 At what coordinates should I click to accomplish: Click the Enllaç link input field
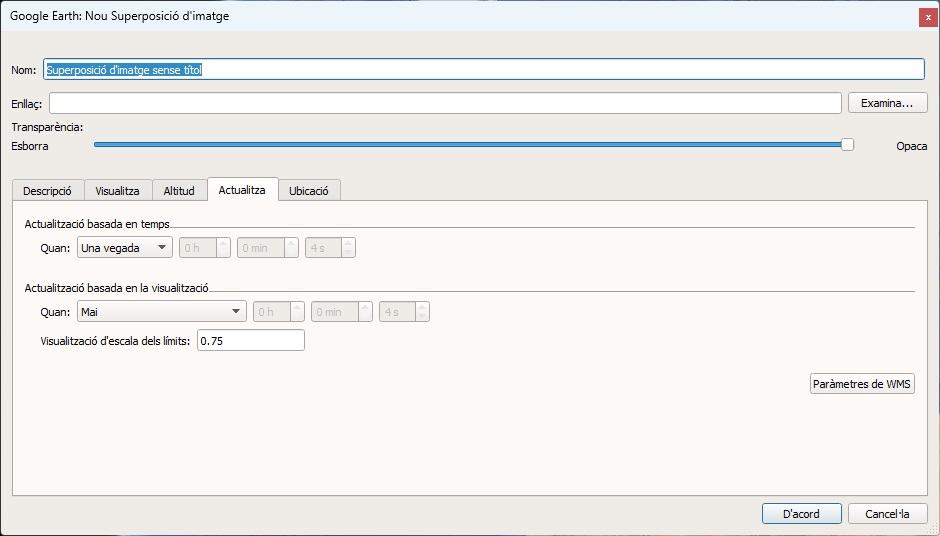pos(445,103)
